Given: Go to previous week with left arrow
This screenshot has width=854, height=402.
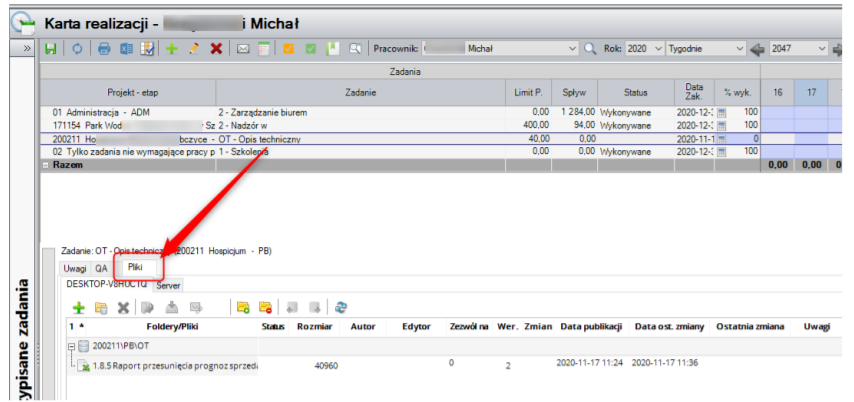Looking at the screenshot, I should coord(757,48).
